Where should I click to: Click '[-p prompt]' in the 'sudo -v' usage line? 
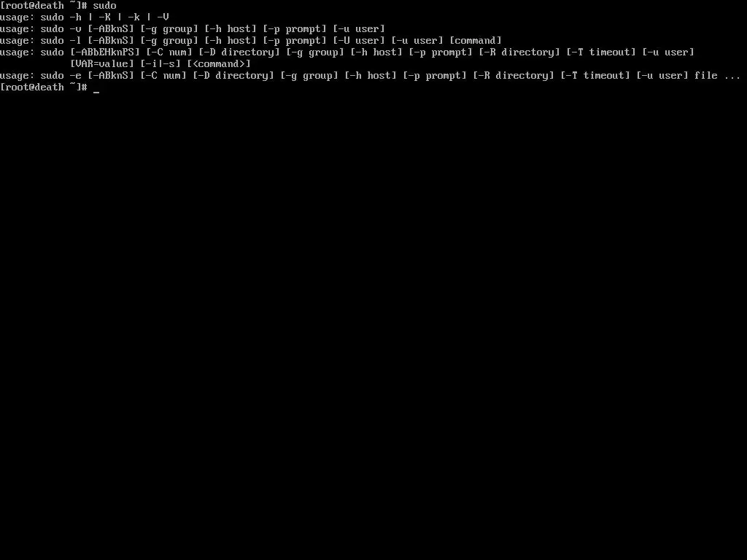[295, 29]
